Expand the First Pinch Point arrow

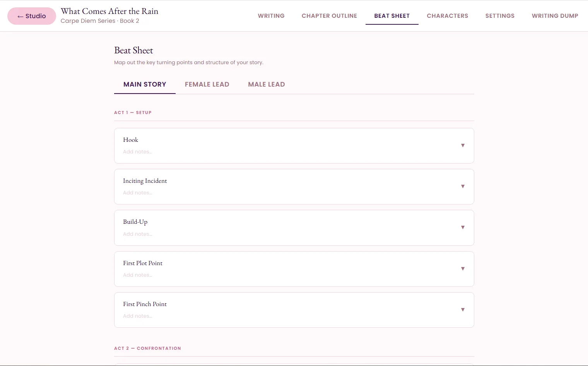[463, 310]
